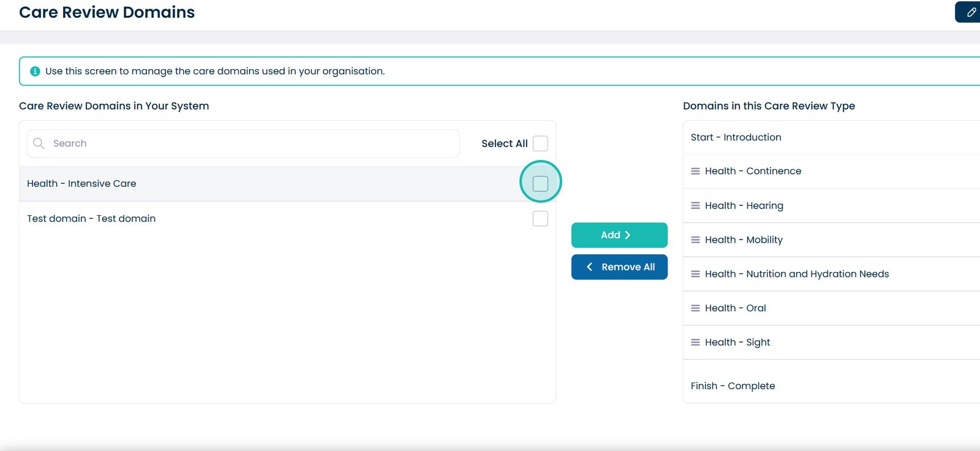This screenshot has height=451, width=980.
Task: Select the Start - Introduction row
Action: [736, 137]
